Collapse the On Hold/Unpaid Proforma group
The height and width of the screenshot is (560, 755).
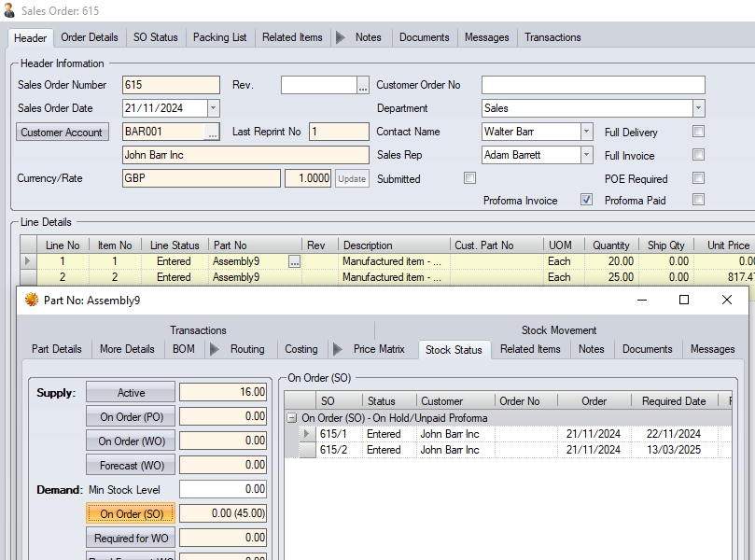[292, 418]
